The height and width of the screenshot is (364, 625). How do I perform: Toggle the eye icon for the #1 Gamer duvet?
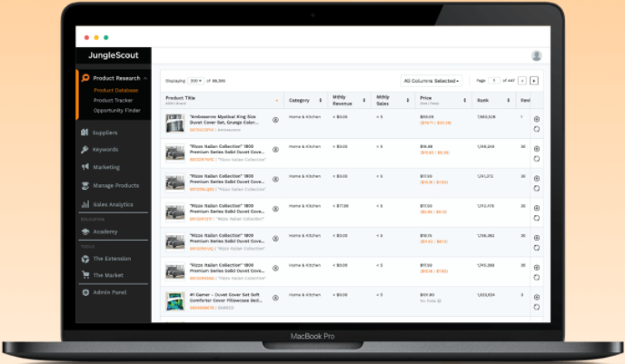point(275,298)
